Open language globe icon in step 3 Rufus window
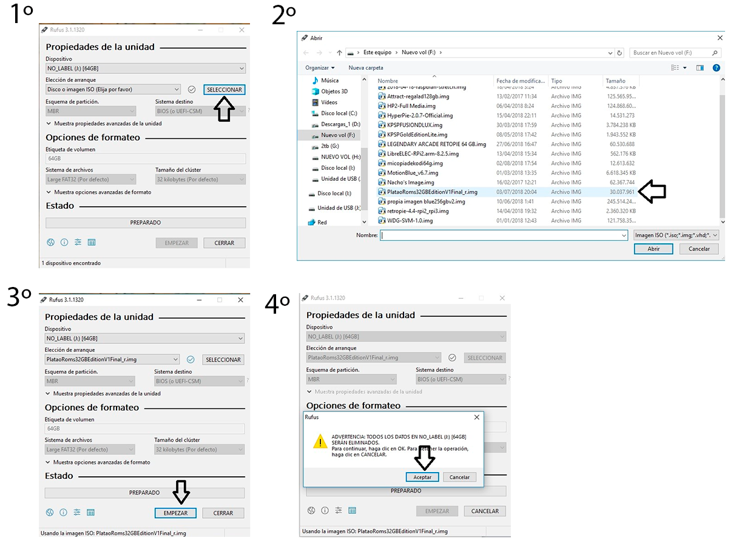Image resolution: width=750 pixels, height=560 pixels. click(x=50, y=513)
